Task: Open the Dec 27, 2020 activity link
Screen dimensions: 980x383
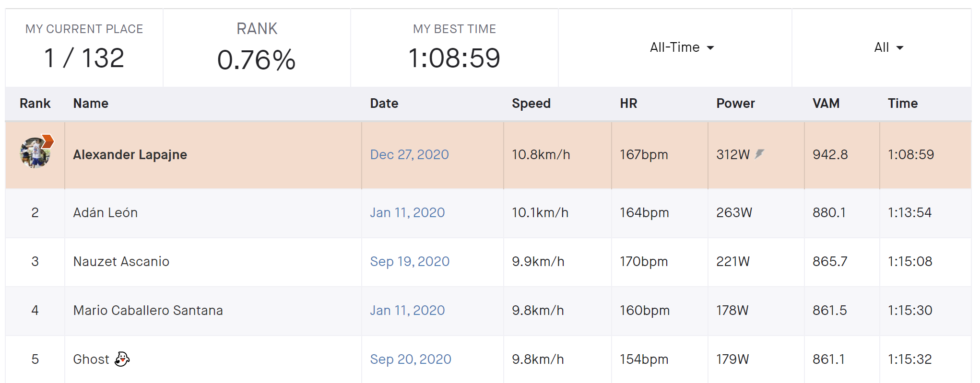Action: coord(409,154)
